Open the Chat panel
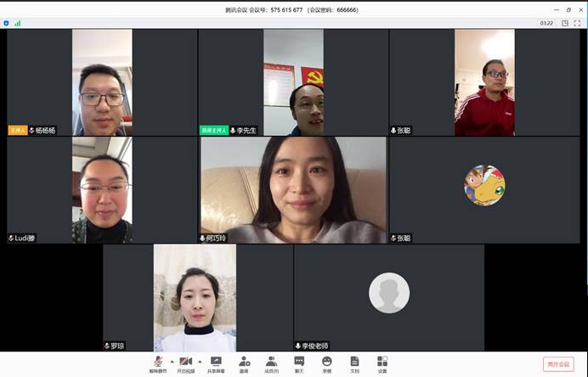Image resolution: width=588 pixels, height=377 pixels. click(x=299, y=363)
